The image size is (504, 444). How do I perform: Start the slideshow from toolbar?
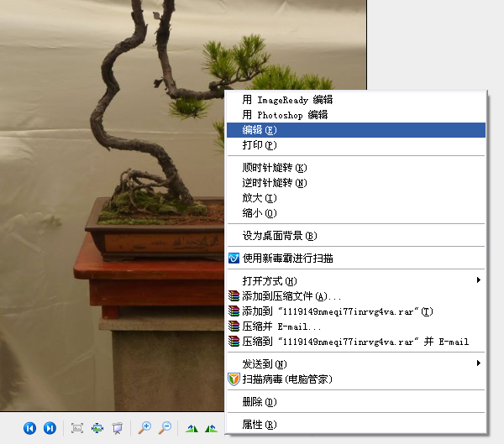[x=118, y=428]
